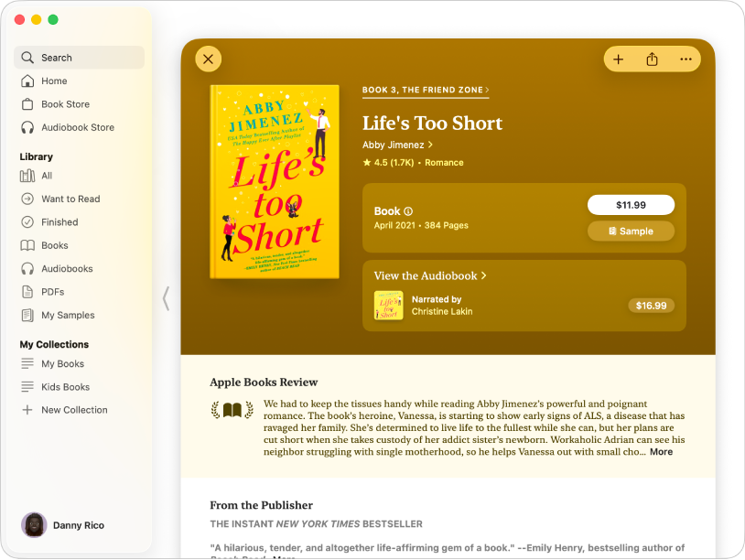Click the Romance genre link

444,163
